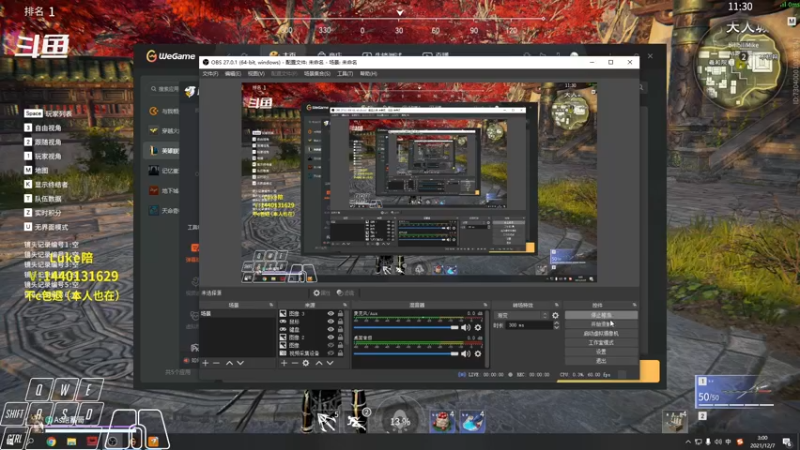Open the 渐变 transition type dropdown
This screenshot has width=800, height=450.
pos(521,316)
